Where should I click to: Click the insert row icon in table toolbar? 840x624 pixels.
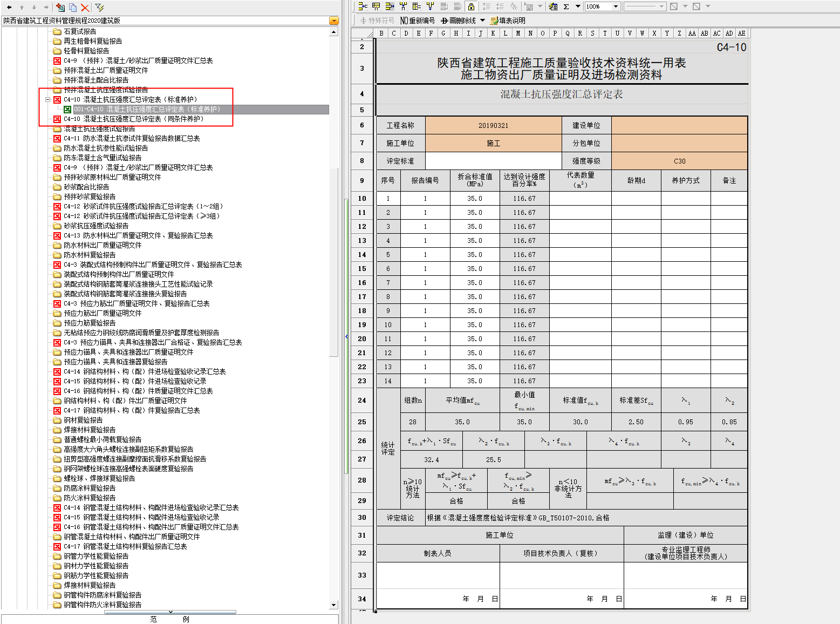[x=376, y=6]
